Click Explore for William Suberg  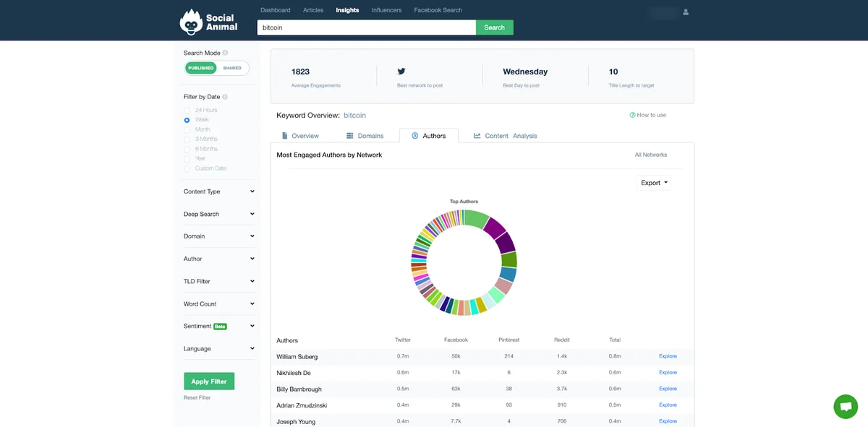[x=668, y=356]
